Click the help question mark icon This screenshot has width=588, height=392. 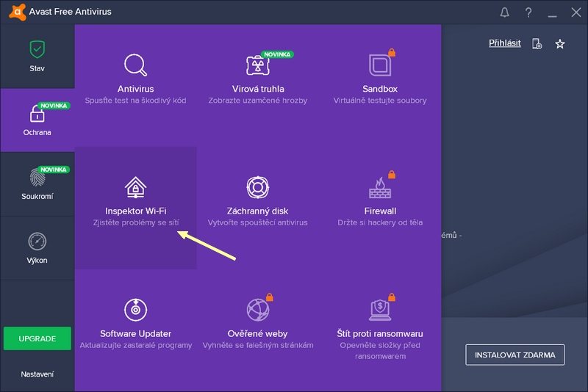(528, 12)
